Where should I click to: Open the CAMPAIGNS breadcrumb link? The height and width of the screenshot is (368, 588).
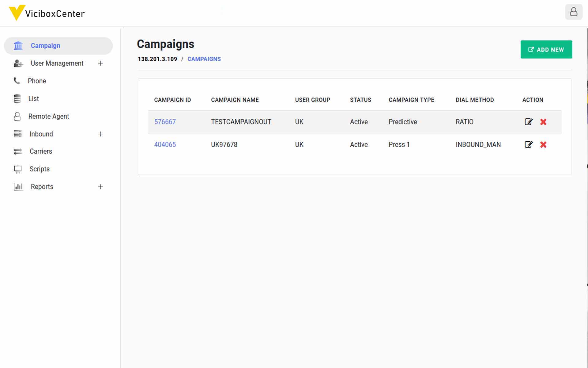point(204,59)
